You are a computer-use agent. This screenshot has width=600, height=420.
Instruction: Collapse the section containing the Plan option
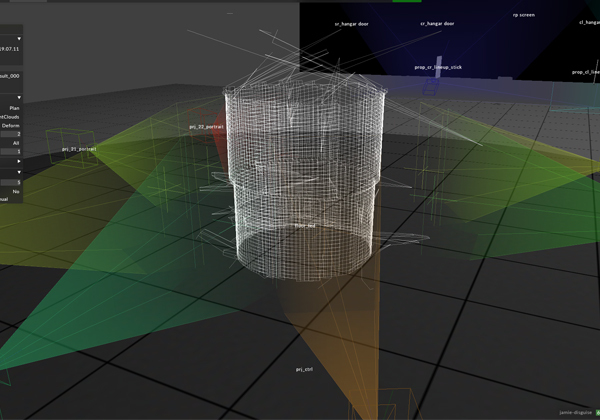pos(17,97)
